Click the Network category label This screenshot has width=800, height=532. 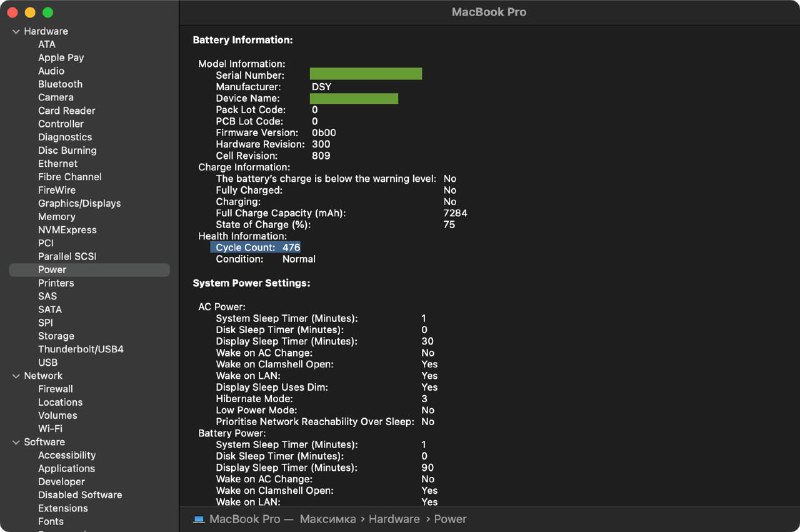[x=43, y=376]
